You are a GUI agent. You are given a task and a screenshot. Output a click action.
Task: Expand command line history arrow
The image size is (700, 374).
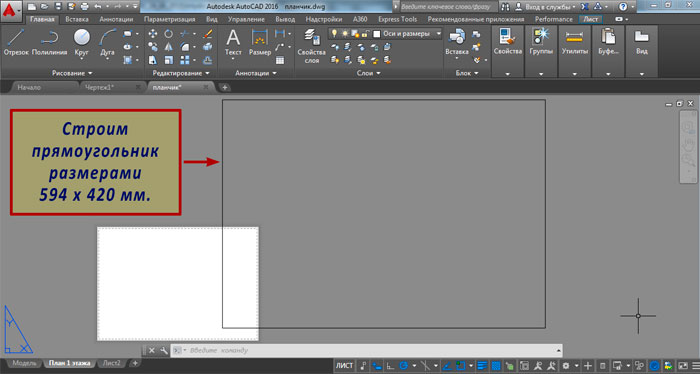click(558, 350)
